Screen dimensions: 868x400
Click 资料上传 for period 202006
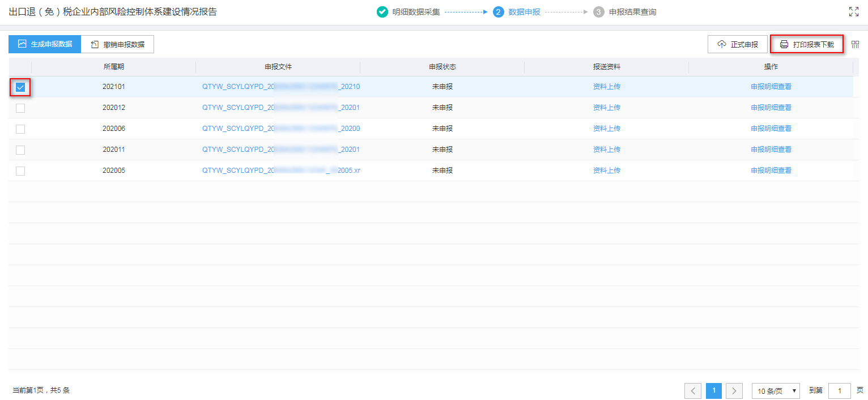point(607,129)
